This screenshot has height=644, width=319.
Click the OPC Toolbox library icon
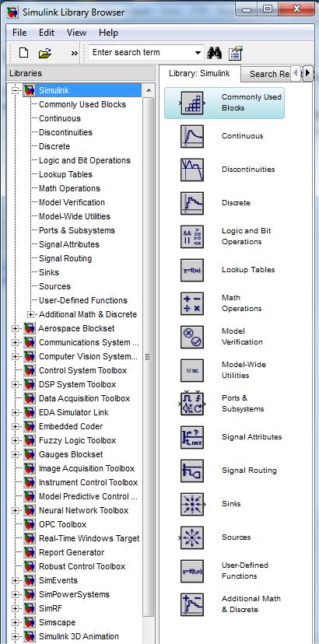tap(30, 524)
